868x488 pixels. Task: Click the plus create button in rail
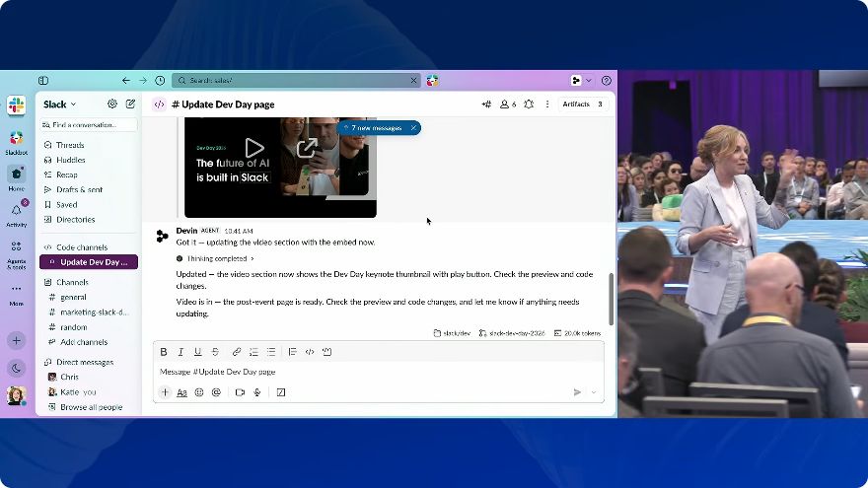click(x=16, y=341)
